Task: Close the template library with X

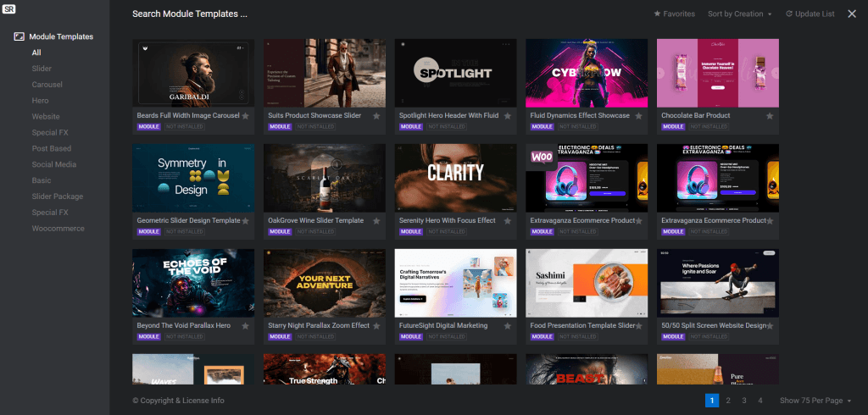Action: click(x=852, y=14)
